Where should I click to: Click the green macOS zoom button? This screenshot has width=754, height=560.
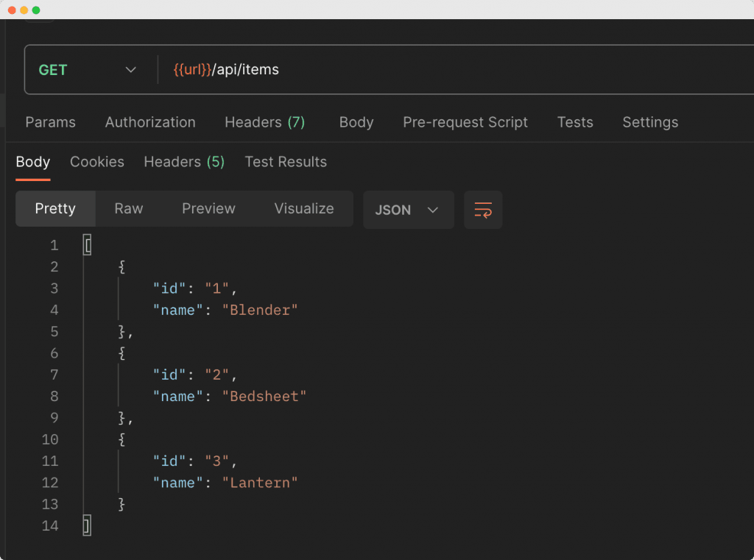pyautogui.click(x=36, y=10)
